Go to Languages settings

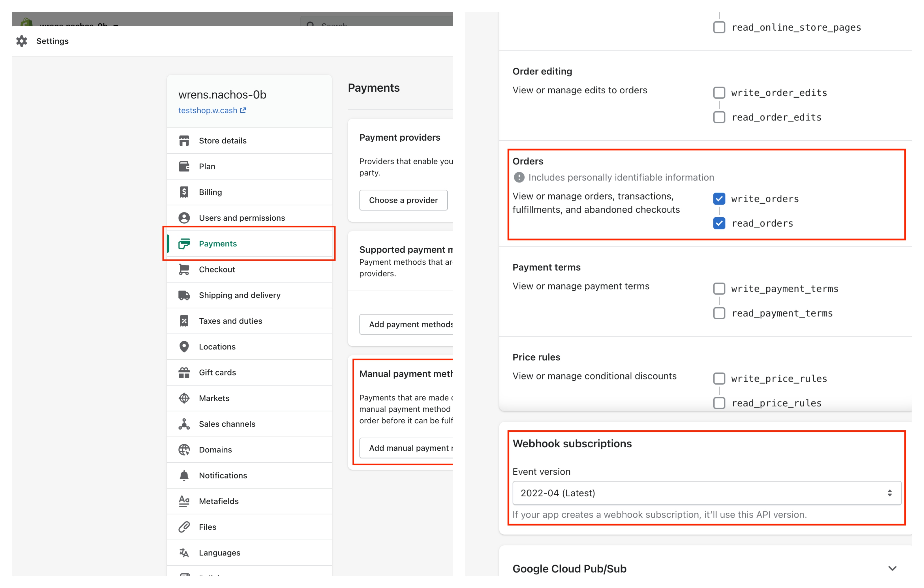point(249,553)
